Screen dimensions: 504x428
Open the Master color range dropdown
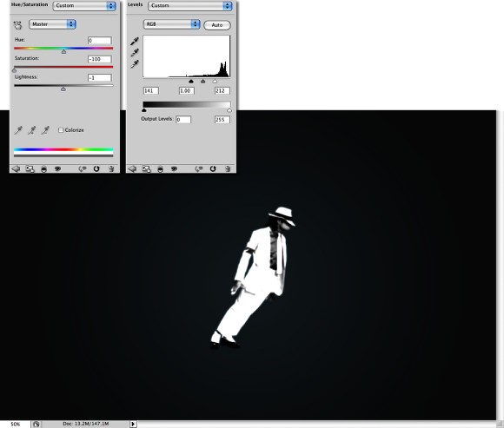[52, 24]
